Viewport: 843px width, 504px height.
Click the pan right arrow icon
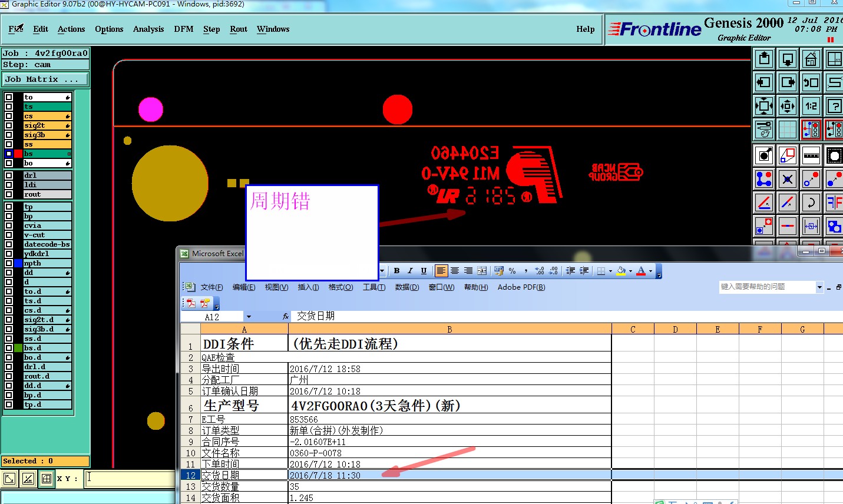tap(788, 82)
